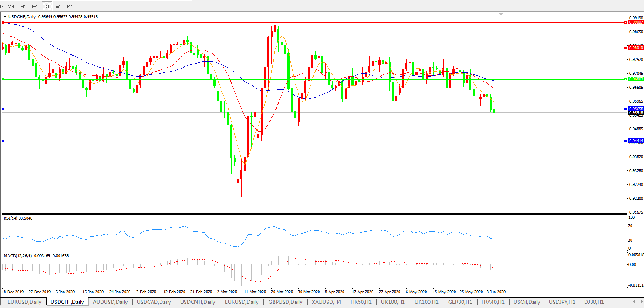The image size is (644, 308).
Task: Open the XAUUSD,H4 chart tab
Action: tap(326, 302)
